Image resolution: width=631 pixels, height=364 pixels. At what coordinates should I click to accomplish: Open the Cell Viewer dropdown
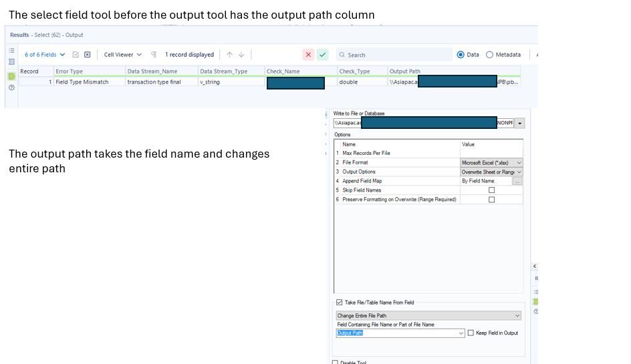[x=123, y=55]
